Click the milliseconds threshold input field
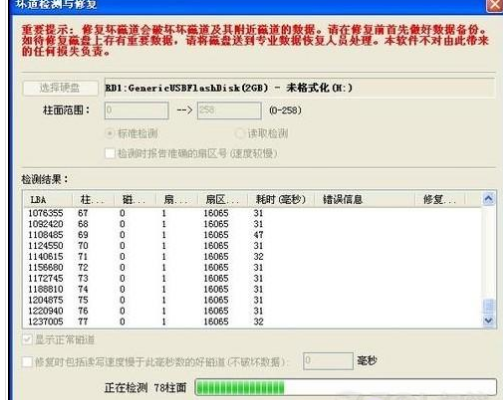 tap(328, 361)
